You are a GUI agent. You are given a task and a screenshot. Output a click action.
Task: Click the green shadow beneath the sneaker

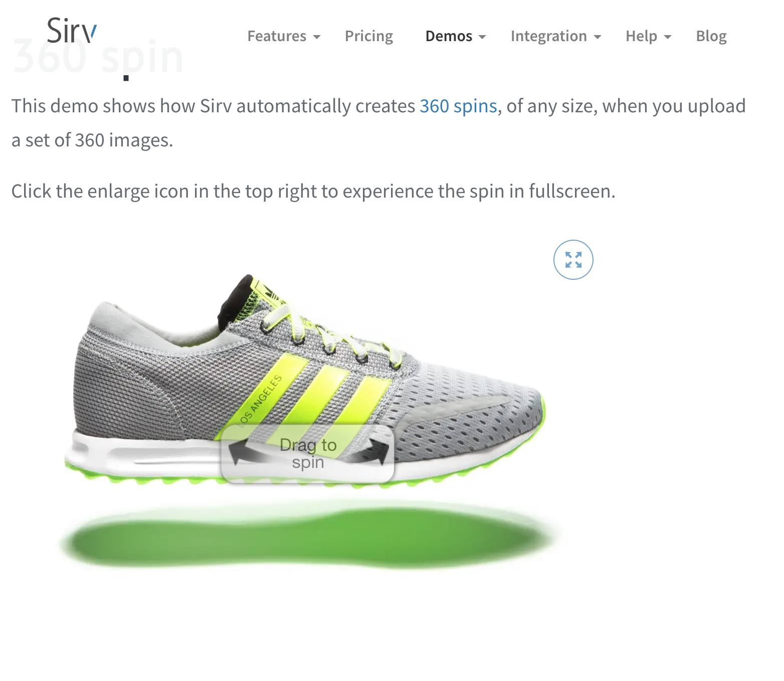[x=308, y=537]
